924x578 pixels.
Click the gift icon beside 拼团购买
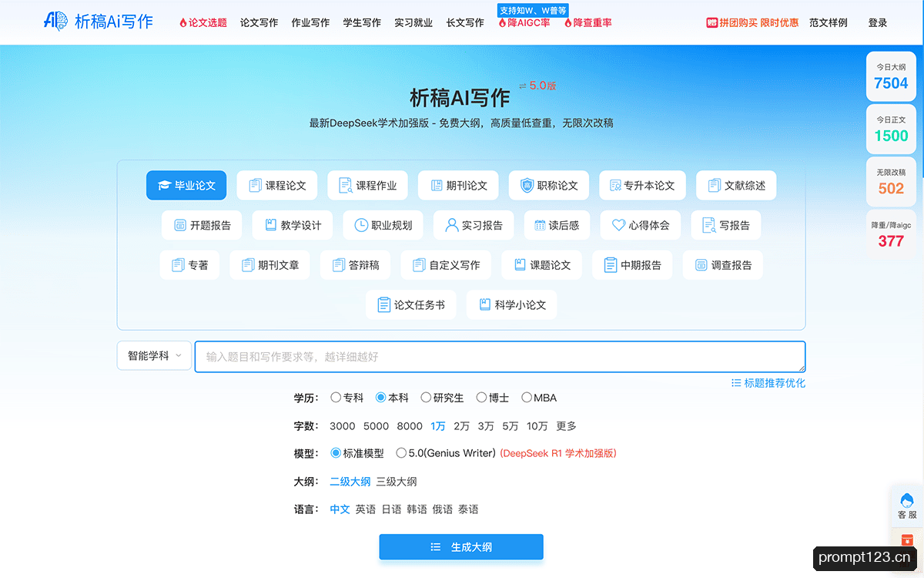(x=711, y=23)
